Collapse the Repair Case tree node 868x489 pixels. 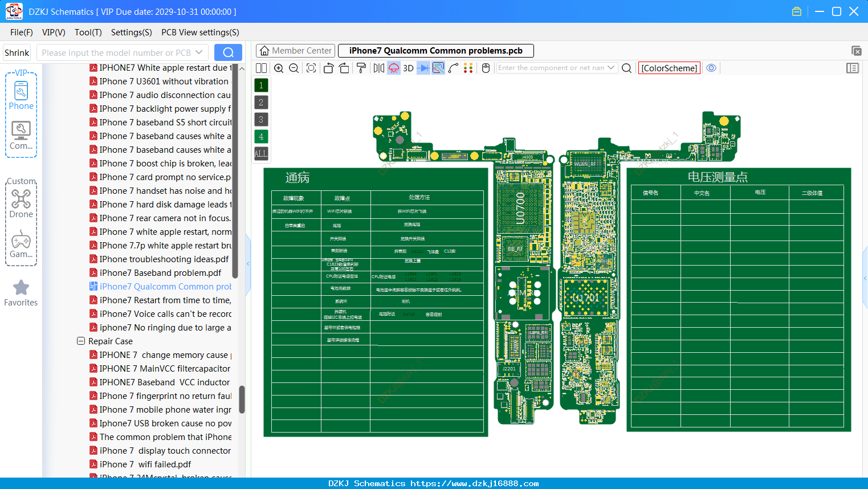click(81, 341)
